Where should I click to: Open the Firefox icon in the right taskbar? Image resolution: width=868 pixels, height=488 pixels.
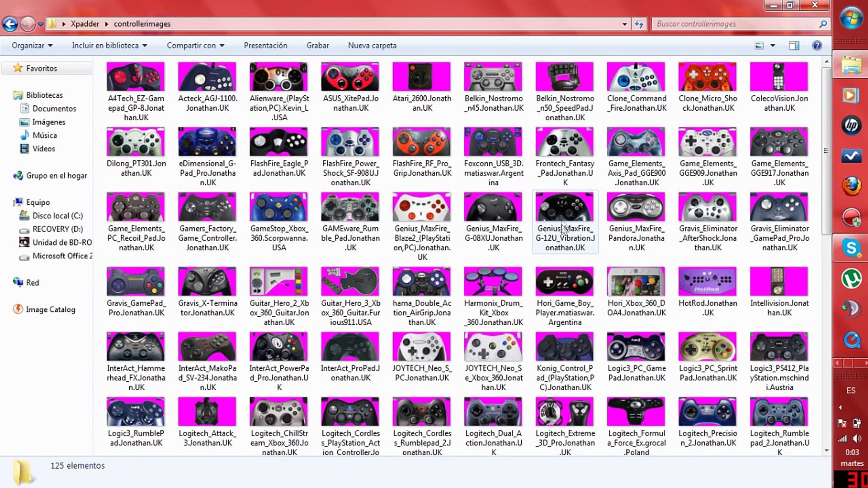tap(851, 186)
